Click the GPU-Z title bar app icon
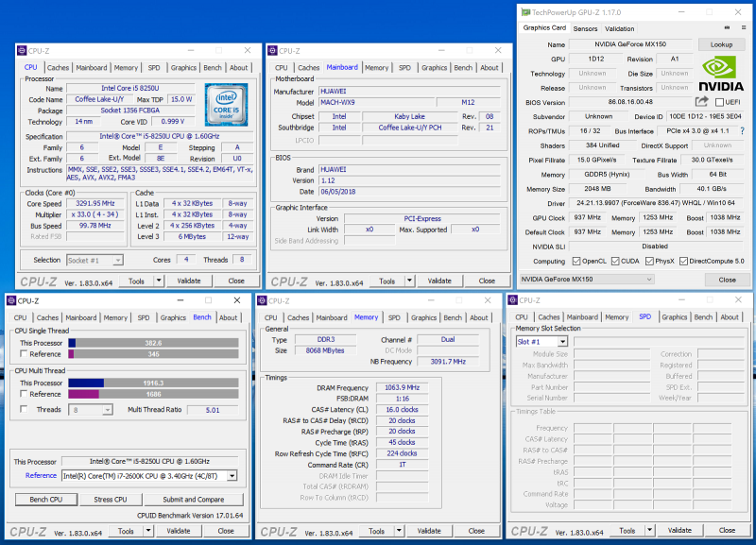This screenshot has height=545, width=756. 526,12
